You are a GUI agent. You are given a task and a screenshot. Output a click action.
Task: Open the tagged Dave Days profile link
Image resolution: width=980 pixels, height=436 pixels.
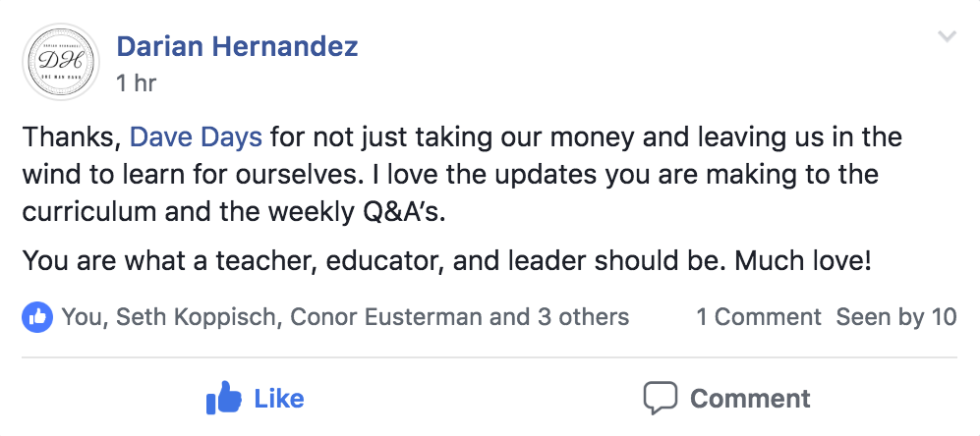[x=196, y=136]
